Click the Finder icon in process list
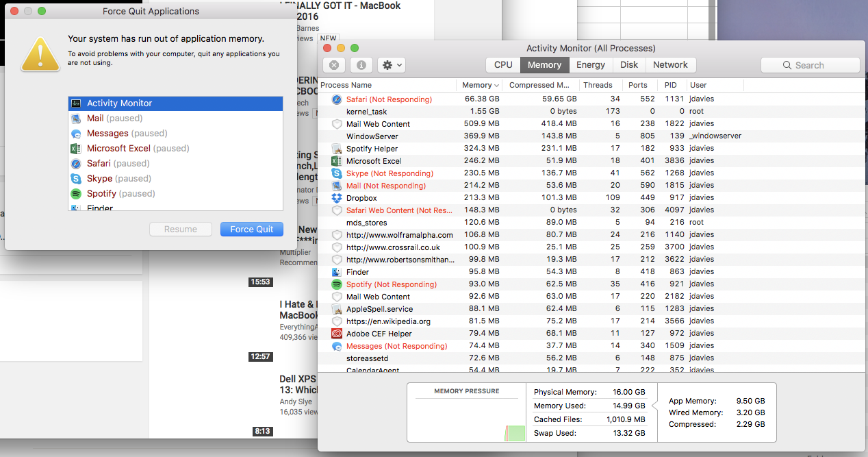 coord(337,272)
